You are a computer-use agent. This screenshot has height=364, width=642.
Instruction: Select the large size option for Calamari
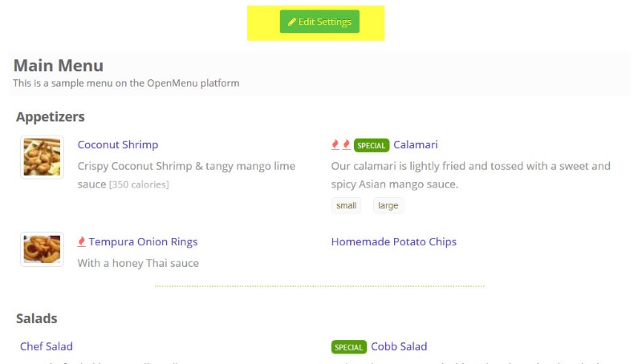pyautogui.click(x=388, y=206)
